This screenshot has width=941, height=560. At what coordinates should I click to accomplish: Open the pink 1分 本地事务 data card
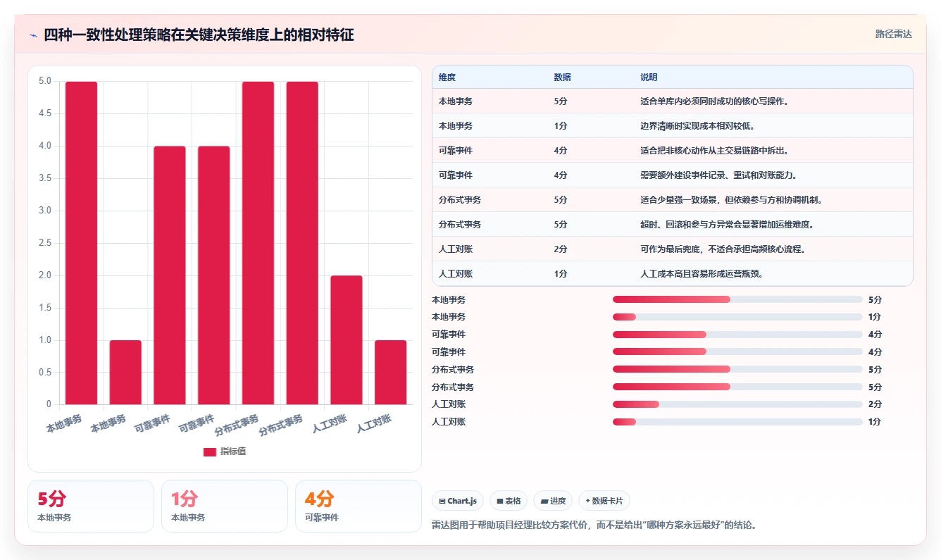pyautogui.click(x=225, y=506)
